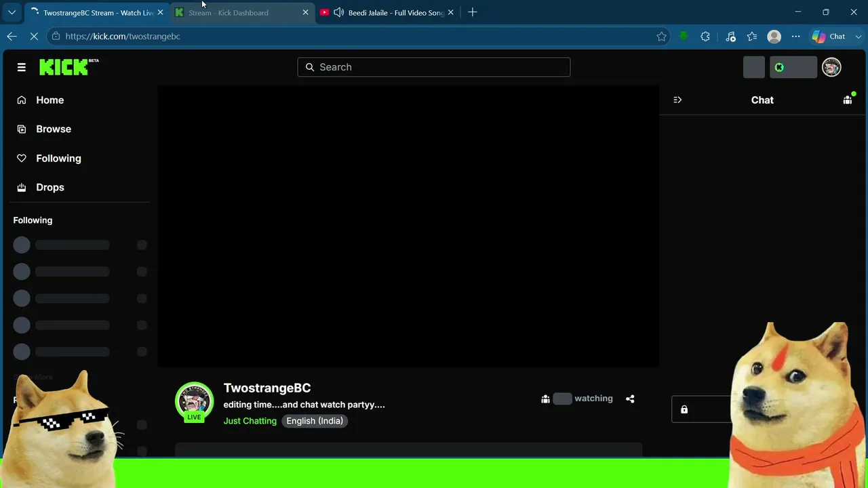This screenshot has height=488, width=868.
Task: Click the Home house icon in sidebar
Action: tap(22, 100)
